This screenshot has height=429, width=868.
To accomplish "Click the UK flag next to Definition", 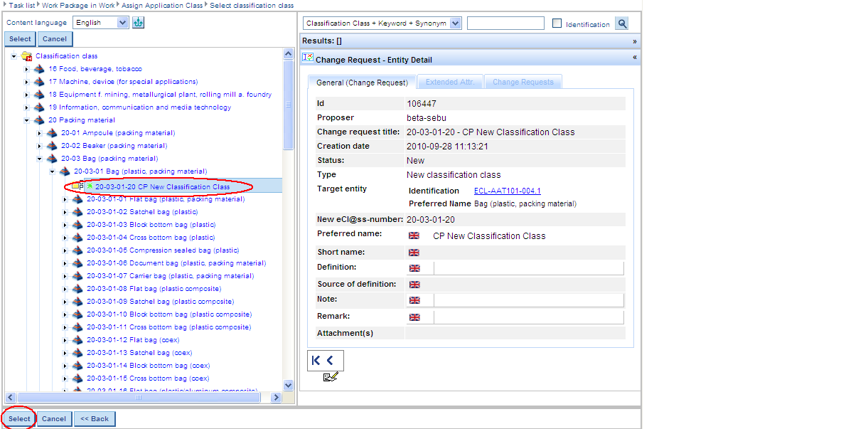I will [x=414, y=268].
